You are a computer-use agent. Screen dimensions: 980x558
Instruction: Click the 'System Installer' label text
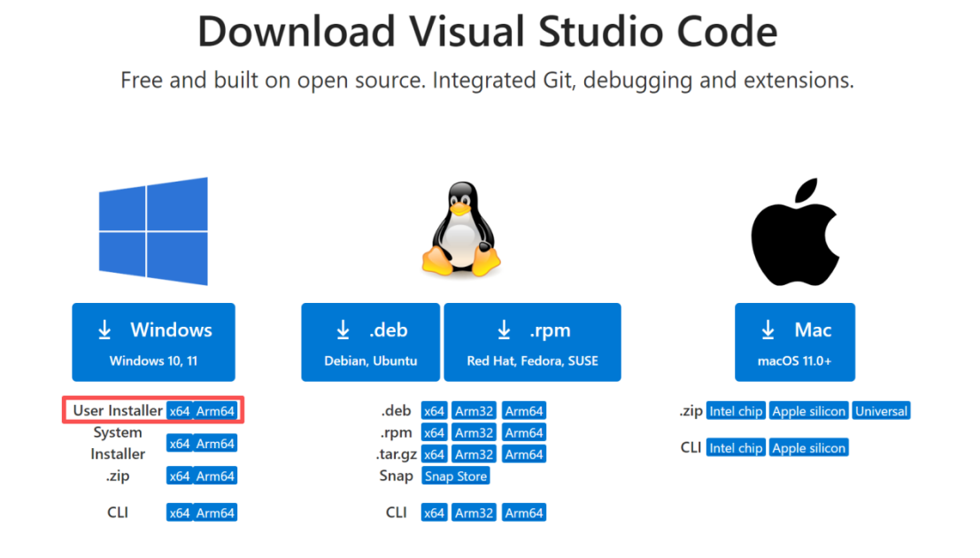coord(118,443)
